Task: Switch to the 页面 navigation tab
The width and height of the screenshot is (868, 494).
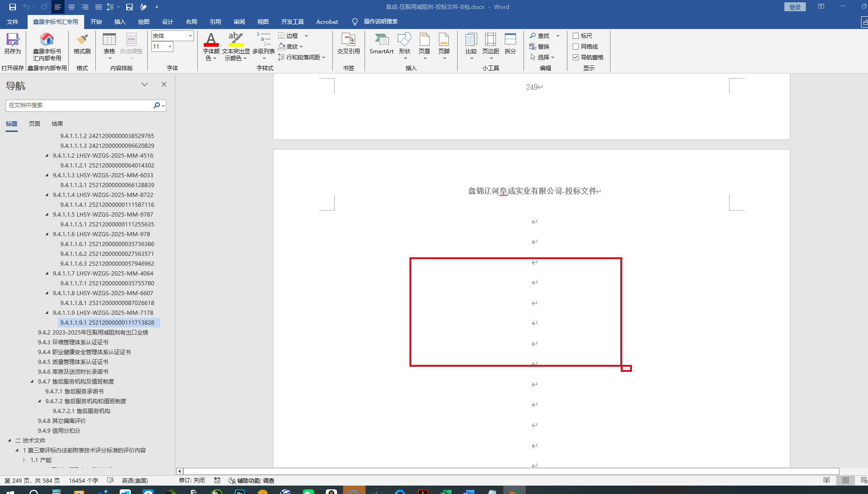Action: pos(35,123)
